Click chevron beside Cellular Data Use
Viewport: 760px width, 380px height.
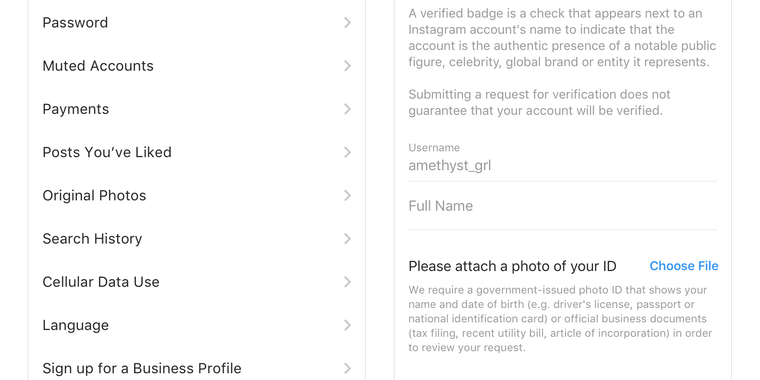click(x=347, y=282)
